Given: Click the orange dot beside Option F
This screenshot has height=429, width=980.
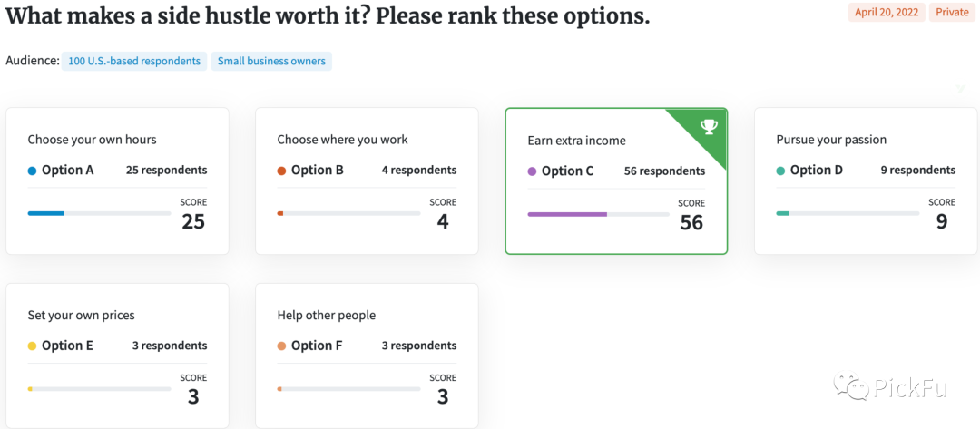Looking at the screenshot, I should click(x=281, y=346).
